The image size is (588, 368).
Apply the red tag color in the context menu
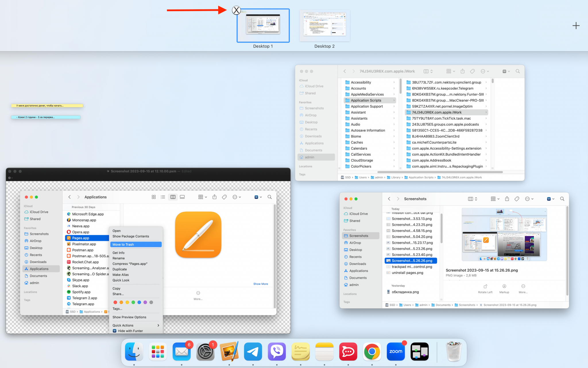115,302
